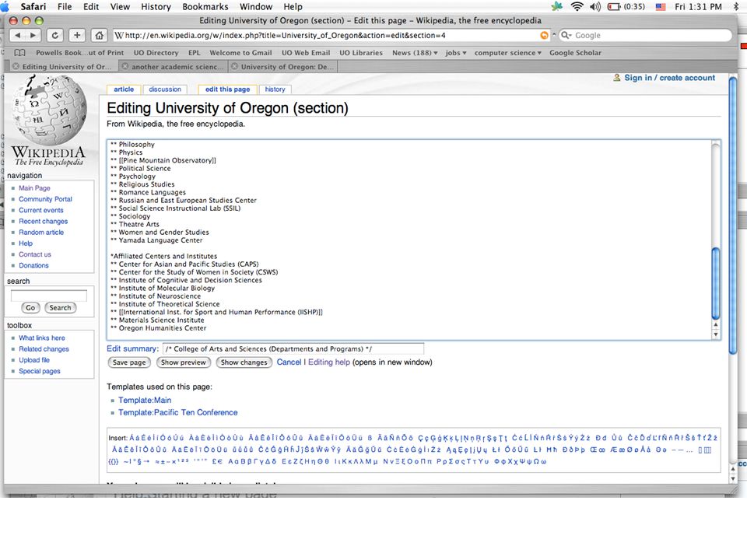Open the Upload file link
Image resolution: width=747 pixels, height=560 pixels.
[x=34, y=360]
